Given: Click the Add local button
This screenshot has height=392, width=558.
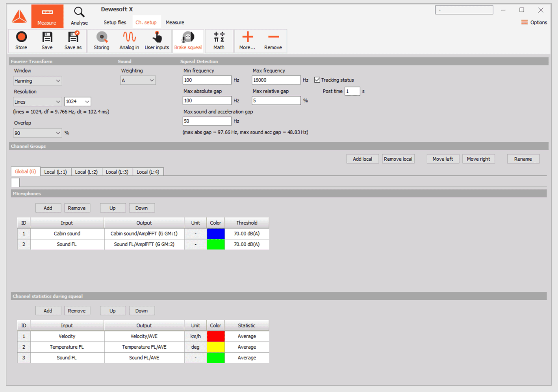Looking at the screenshot, I should point(362,159).
